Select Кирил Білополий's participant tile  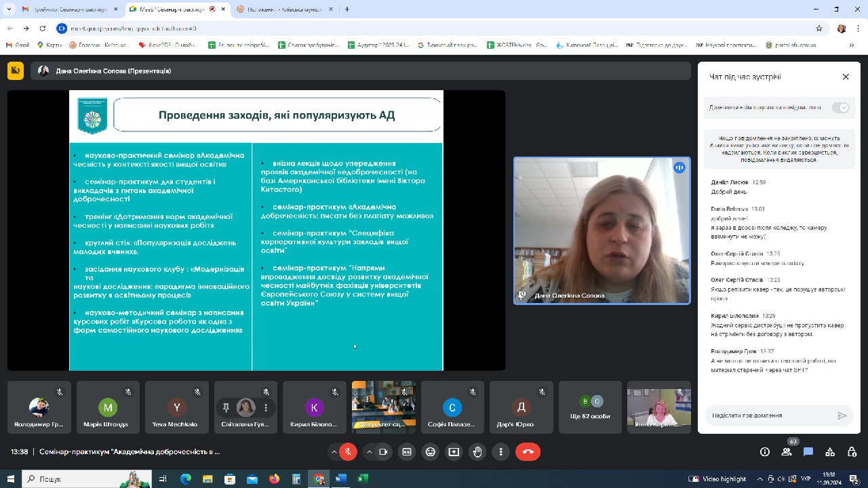pos(315,406)
